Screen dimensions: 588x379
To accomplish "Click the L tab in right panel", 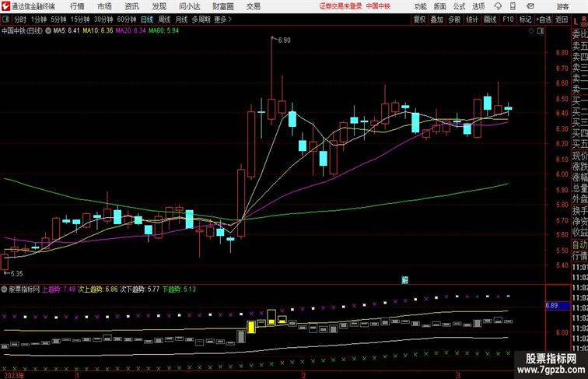I will click(x=576, y=22).
